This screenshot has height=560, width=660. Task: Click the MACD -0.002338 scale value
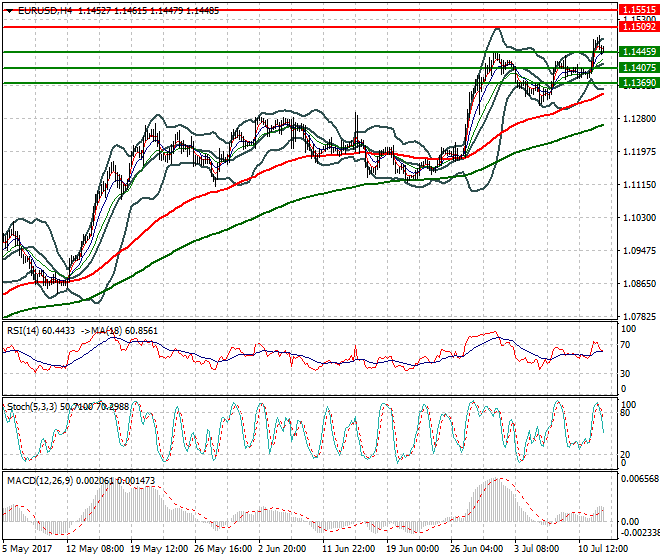tap(640, 533)
